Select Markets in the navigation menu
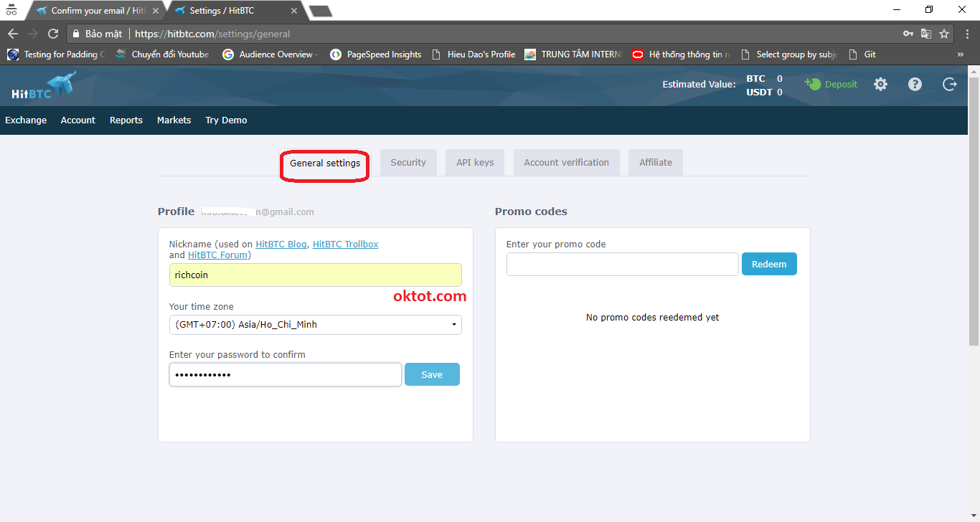 click(x=174, y=120)
